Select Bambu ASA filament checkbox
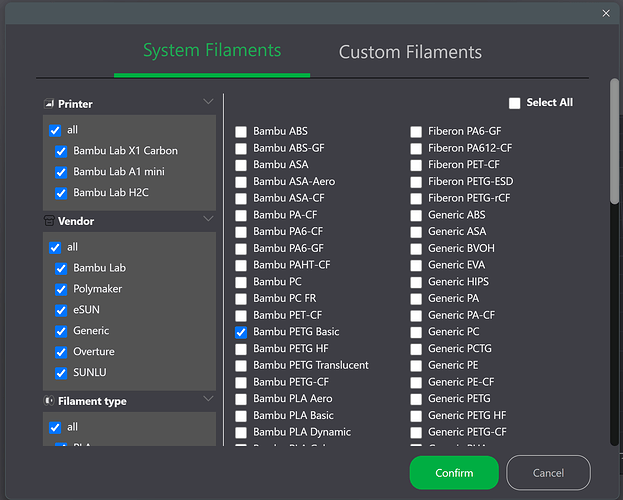Viewport: 623px width, 500px height. tap(241, 165)
